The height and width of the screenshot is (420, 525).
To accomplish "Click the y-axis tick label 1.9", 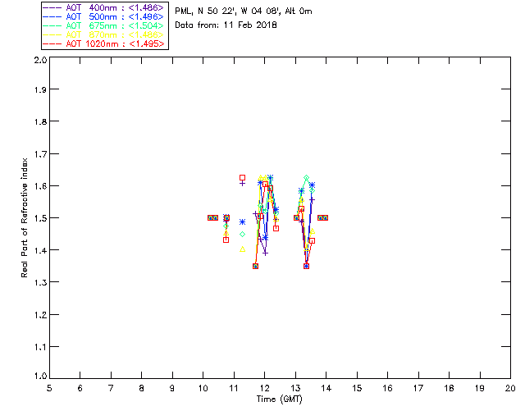I will click(x=40, y=89).
